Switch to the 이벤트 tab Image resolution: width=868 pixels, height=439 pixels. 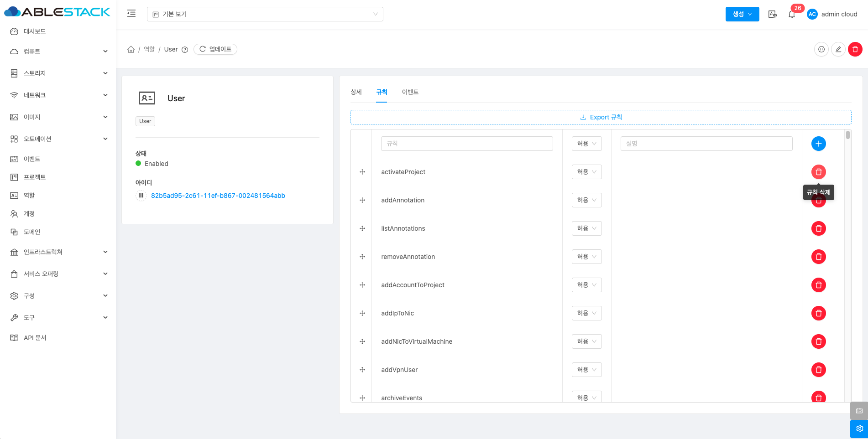tap(410, 92)
